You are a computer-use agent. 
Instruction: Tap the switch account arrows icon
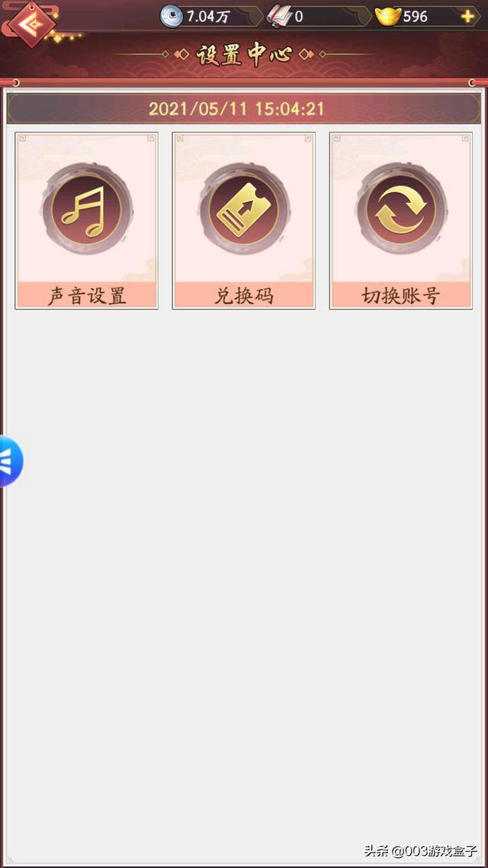pos(401,209)
